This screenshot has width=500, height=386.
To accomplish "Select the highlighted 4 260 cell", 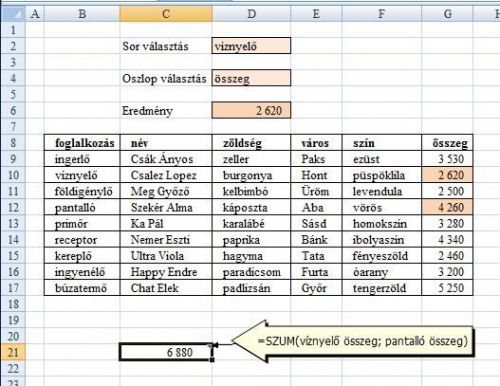I will click(447, 207).
